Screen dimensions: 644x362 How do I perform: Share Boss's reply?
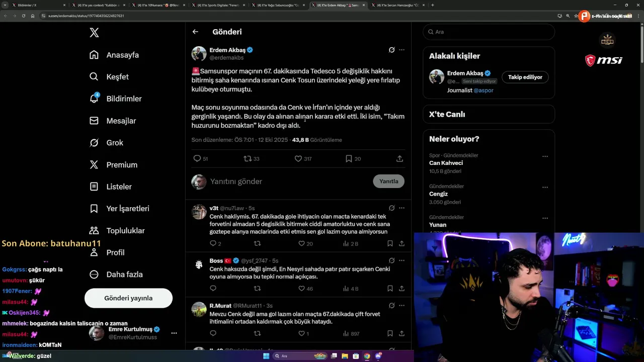401,289
